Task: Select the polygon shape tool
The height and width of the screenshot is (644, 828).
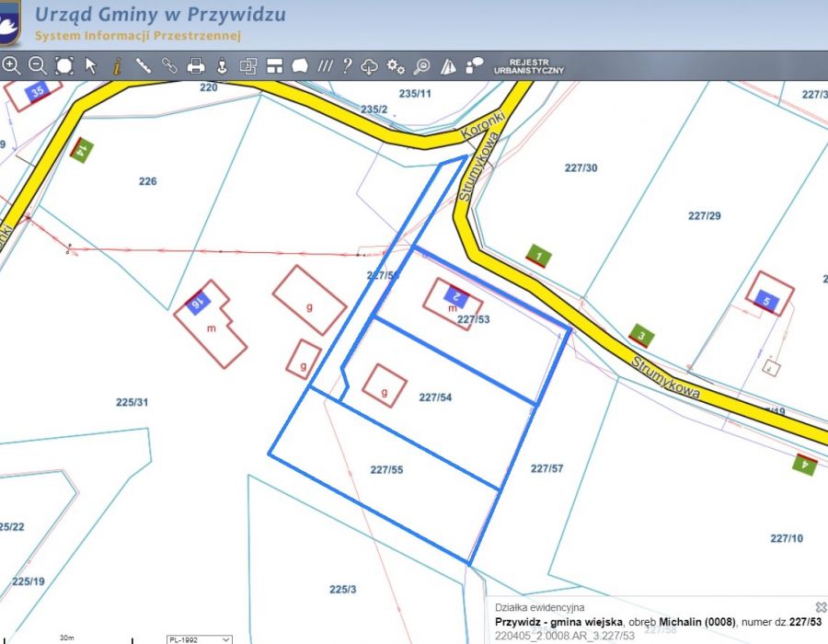Action: point(300,66)
